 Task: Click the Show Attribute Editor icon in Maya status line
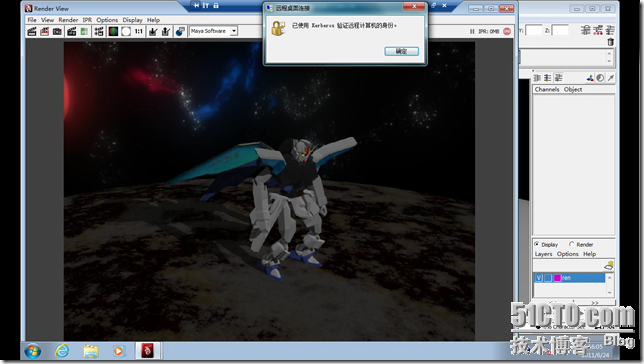click(x=586, y=30)
